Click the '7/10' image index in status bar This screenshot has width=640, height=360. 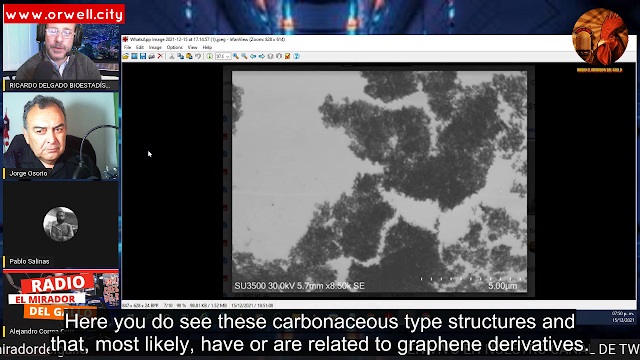point(168,305)
